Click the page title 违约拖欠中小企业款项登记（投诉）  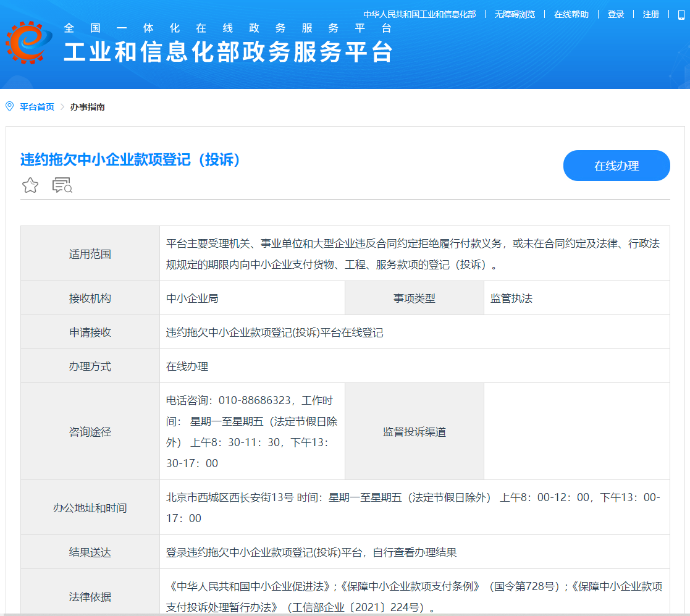(x=130, y=159)
